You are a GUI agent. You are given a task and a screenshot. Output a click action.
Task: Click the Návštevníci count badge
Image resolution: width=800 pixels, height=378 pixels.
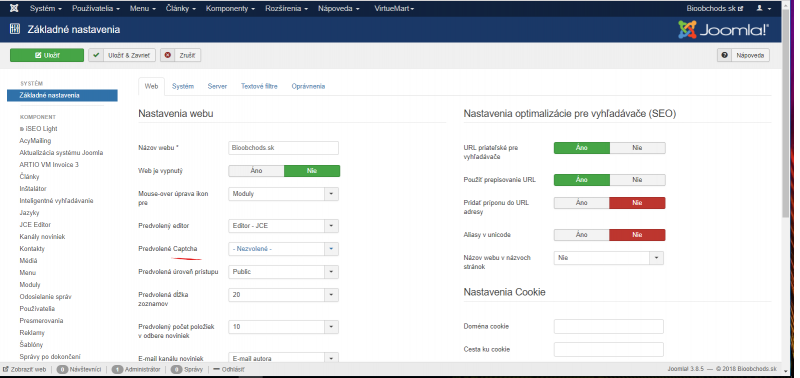(x=63, y=369)
